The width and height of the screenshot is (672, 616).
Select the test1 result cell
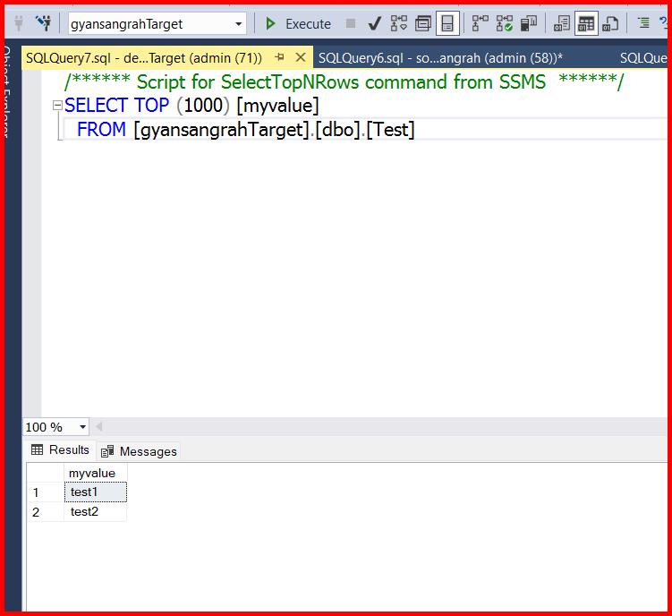coord(96,492)
